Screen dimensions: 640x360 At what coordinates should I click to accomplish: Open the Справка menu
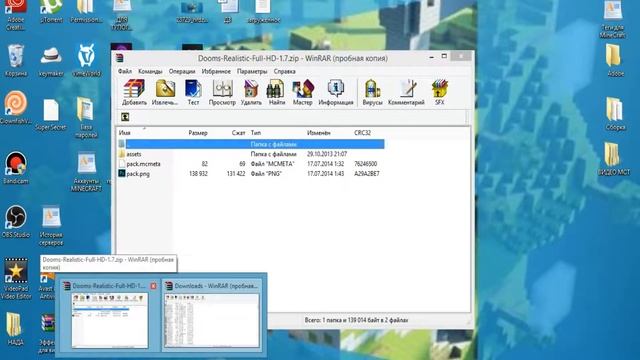tap(284, 71)
